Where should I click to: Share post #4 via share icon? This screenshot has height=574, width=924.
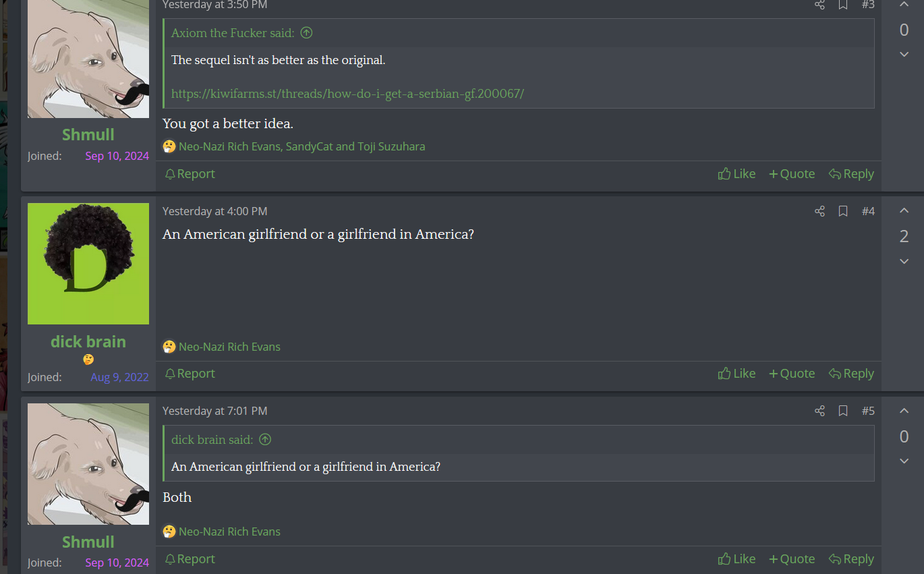tap(819, 211)
